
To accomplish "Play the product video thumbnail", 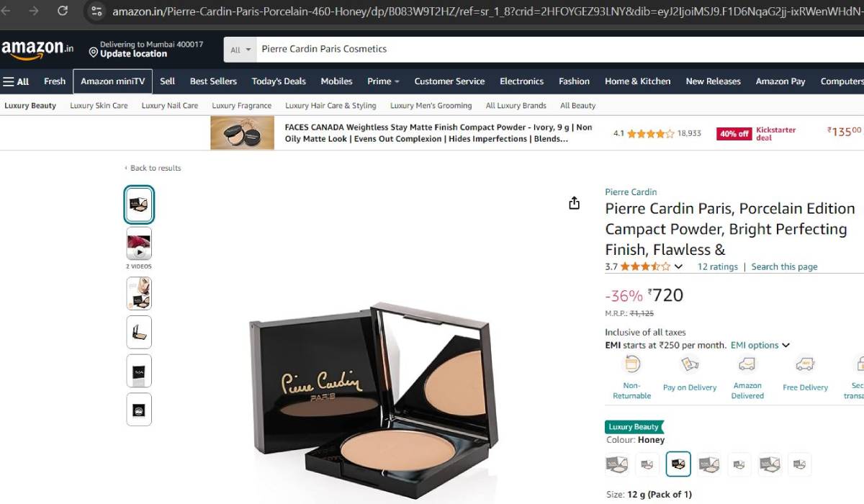I will [139, 243].
